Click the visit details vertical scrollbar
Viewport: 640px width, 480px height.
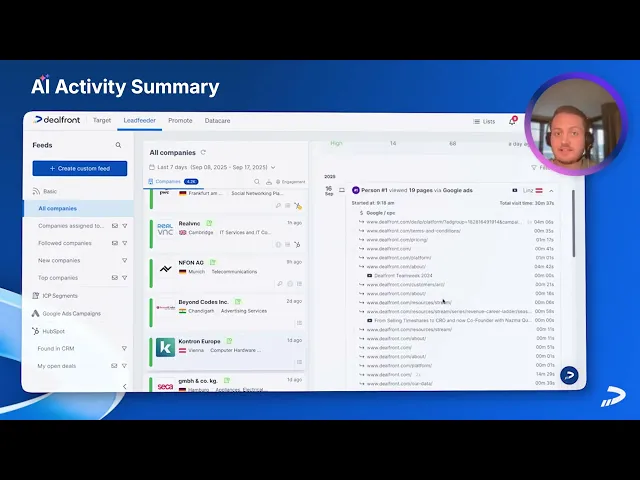[x=573, y=224]
